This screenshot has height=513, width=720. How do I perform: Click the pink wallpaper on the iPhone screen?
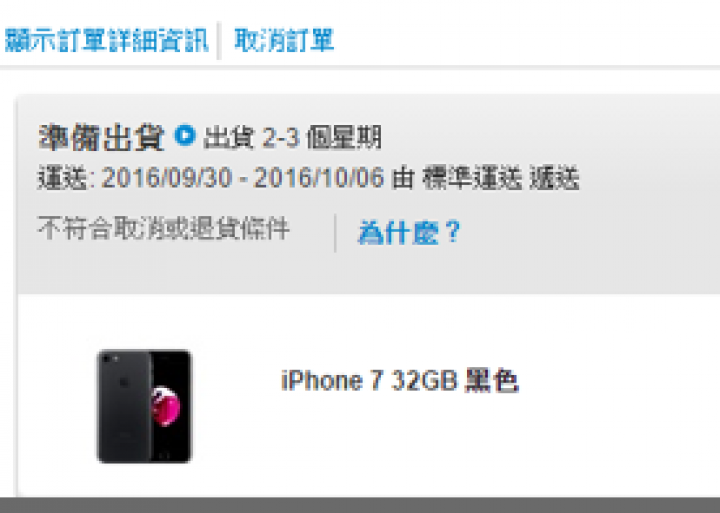coord(165,406)
